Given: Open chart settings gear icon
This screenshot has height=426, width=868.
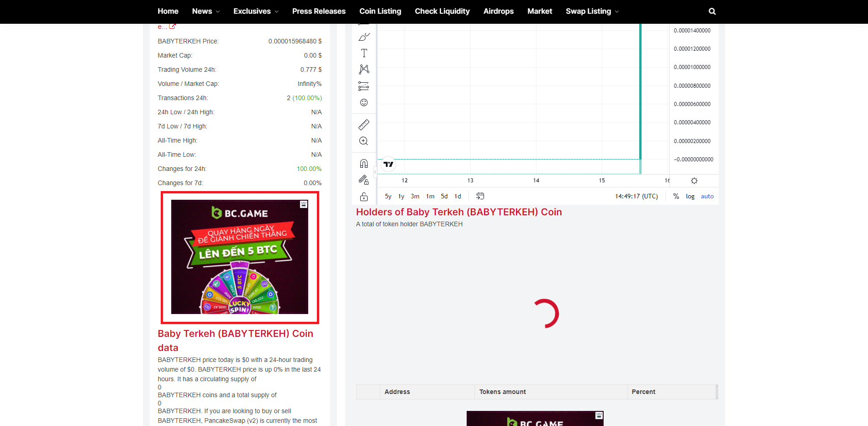Looking at the screenshot, I should click(x=694, y=181).
